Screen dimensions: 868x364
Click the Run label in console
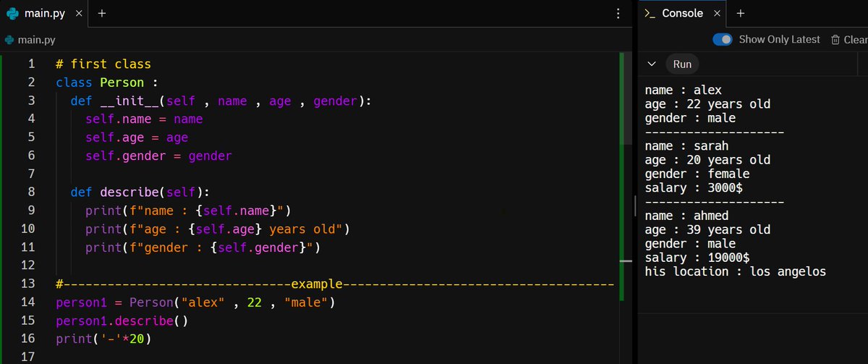click(x=682, y=64)
